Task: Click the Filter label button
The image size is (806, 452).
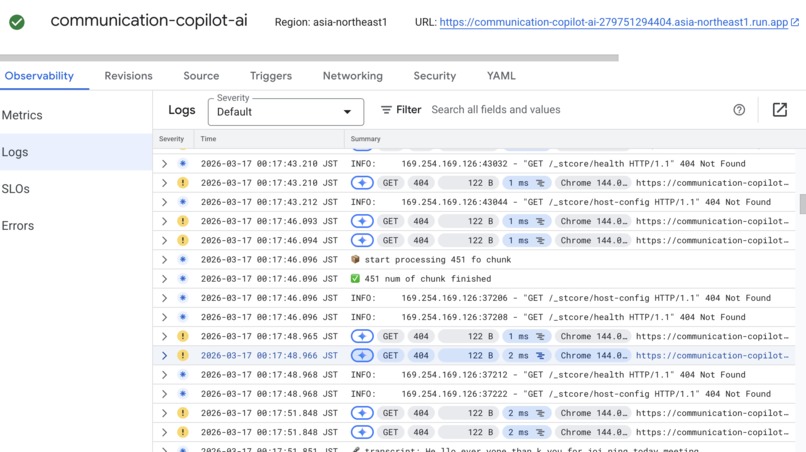Action: pos(409,110)
